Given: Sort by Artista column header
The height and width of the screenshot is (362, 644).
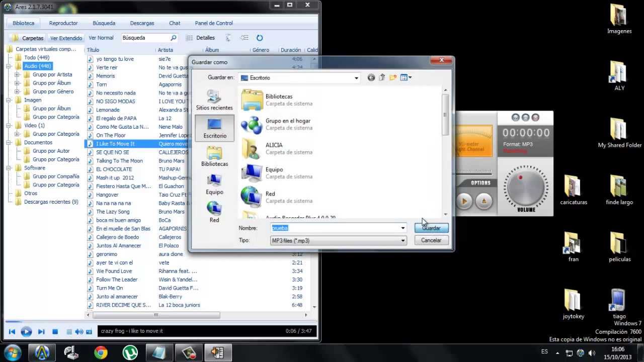Looking at the screenshot, I should tap(166, 50).
